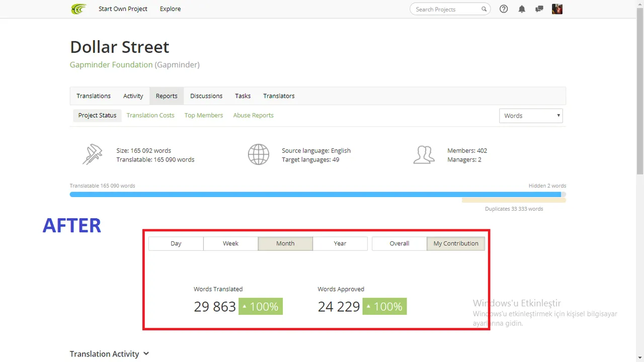Select the Overall scope toggle

point(399,243)
